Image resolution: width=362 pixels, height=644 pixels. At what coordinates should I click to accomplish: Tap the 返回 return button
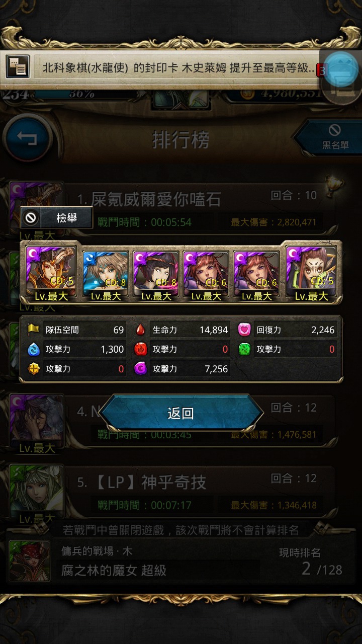point(181,413)
